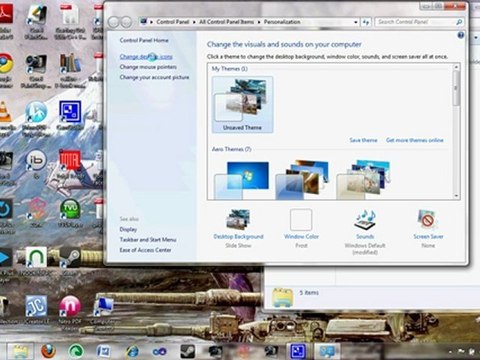
Task: Click the green swirl icon on taskbar
Action: click(x=76, y=351)
